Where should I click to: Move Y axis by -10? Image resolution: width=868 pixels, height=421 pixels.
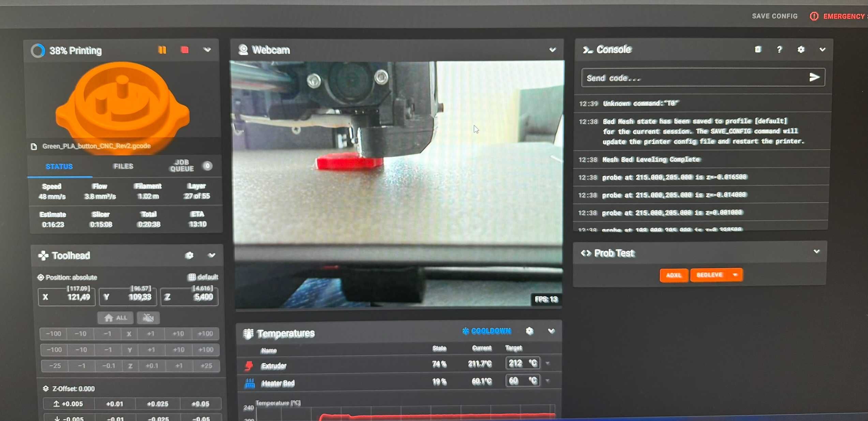pyautogui.click(x=81, y=350)
